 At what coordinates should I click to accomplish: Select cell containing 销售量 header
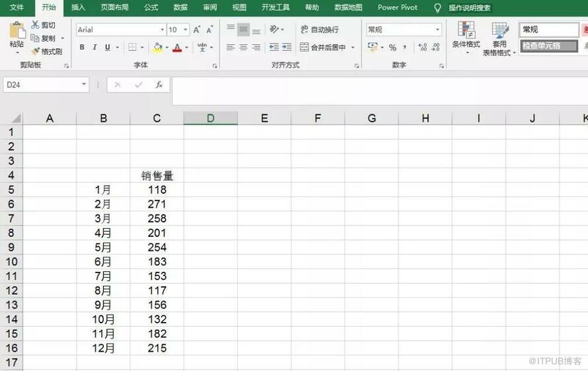tap(157, 176)
